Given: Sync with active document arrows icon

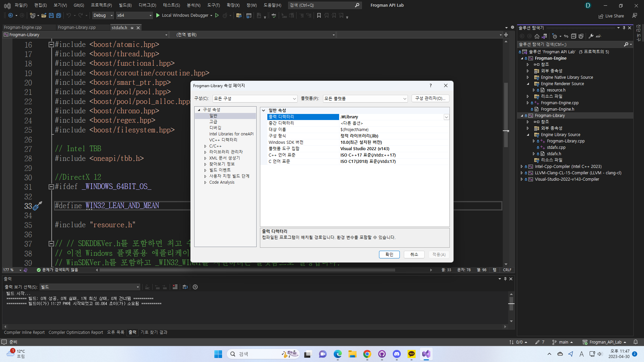Looking at the screenshot, I should tap(566, 36).
